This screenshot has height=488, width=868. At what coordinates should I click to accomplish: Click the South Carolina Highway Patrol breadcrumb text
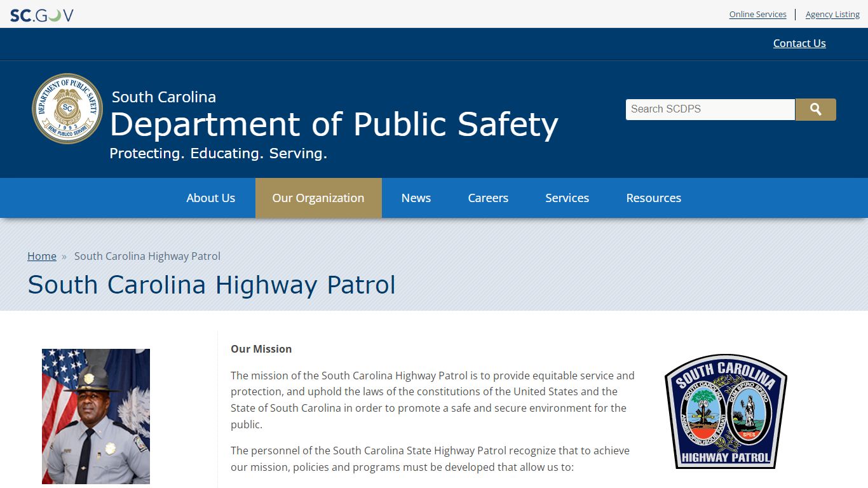coord(147,256)
